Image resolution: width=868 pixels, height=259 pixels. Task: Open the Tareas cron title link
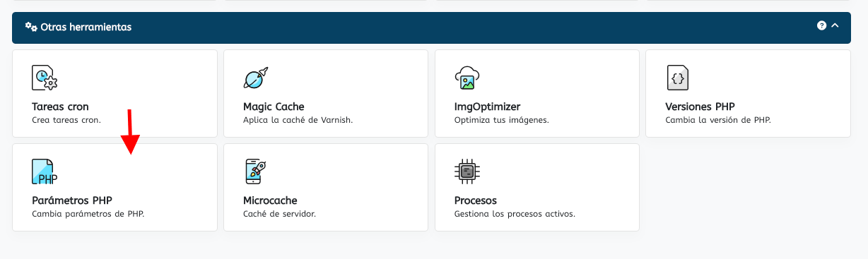(61, 107)
